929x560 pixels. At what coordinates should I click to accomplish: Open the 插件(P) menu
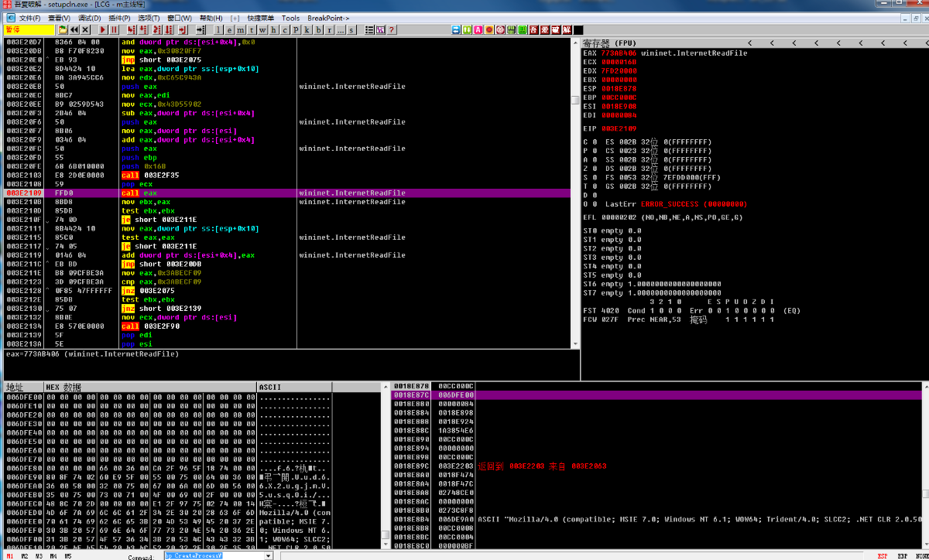119,18
